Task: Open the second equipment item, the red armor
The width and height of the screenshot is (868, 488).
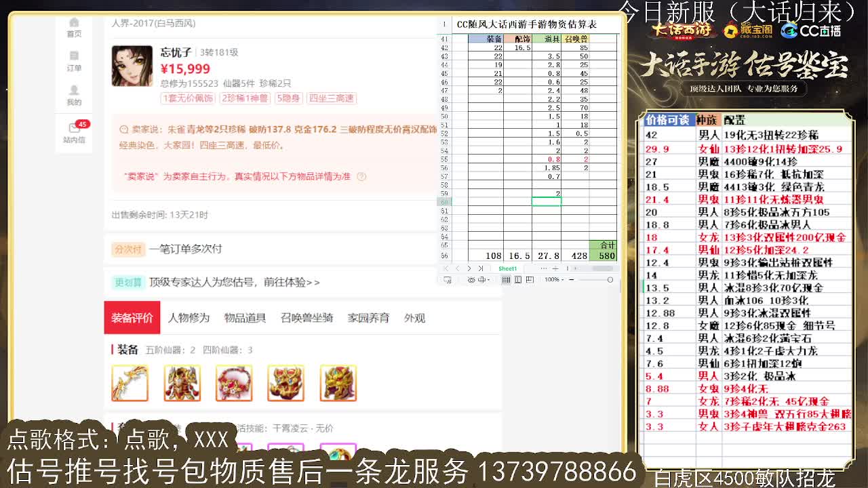Action: (x=182, y=383)
